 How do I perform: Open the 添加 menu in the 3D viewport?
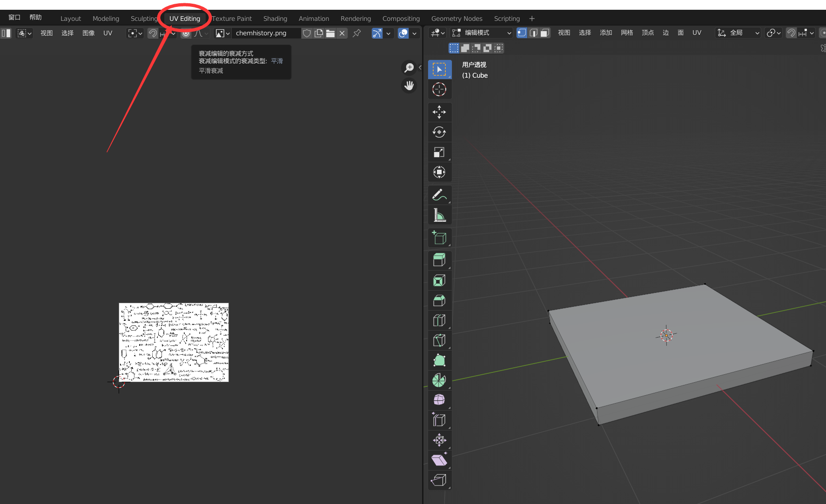606,33
